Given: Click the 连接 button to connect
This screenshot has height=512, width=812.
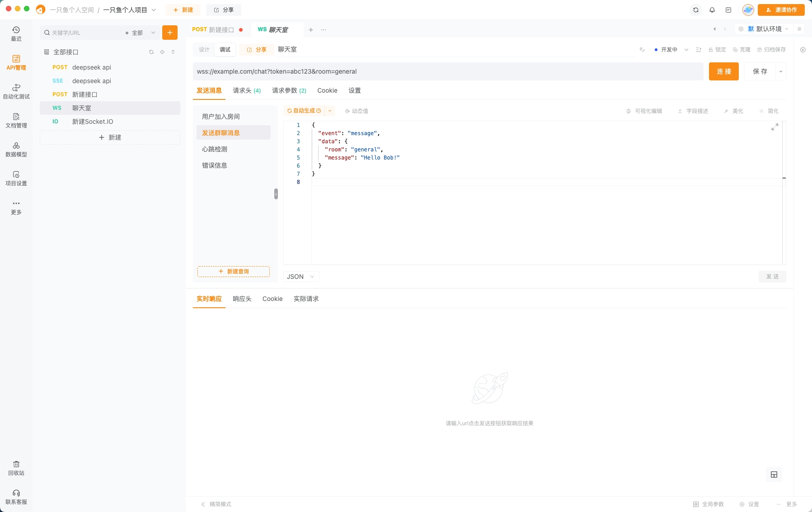Looking at the screenshot, I should point(723,71).
